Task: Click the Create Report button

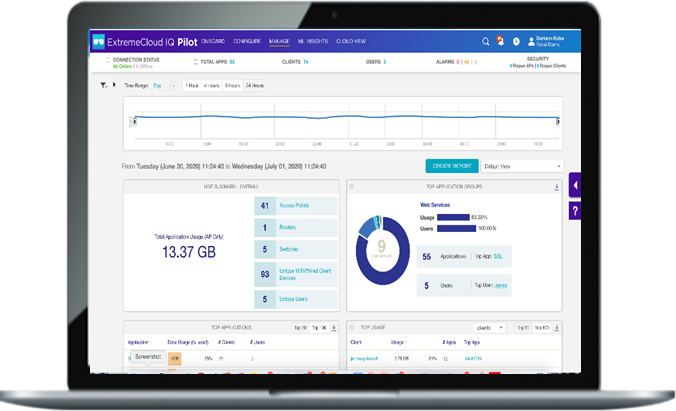Action: (x=452, y=166)
